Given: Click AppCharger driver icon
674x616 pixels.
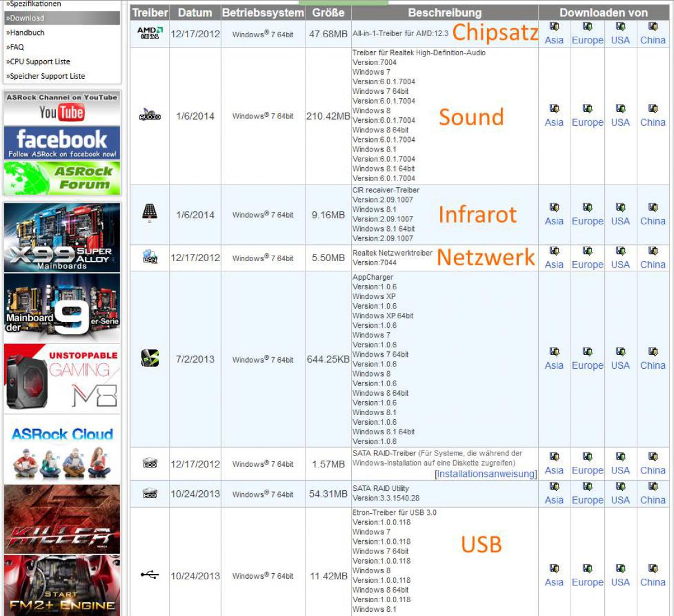Looking at the screenshot, I should pyautogui.click(x=150, y=358).
